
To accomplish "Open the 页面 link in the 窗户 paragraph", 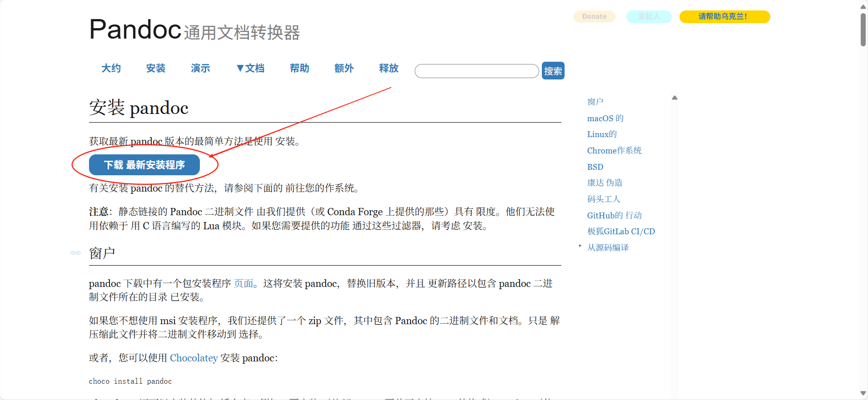I will 243,283.
